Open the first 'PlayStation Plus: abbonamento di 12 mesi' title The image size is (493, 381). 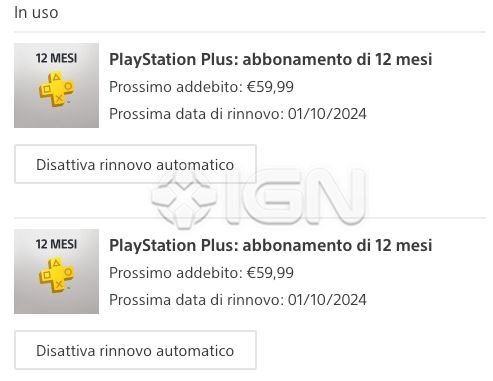coord(271,60)
